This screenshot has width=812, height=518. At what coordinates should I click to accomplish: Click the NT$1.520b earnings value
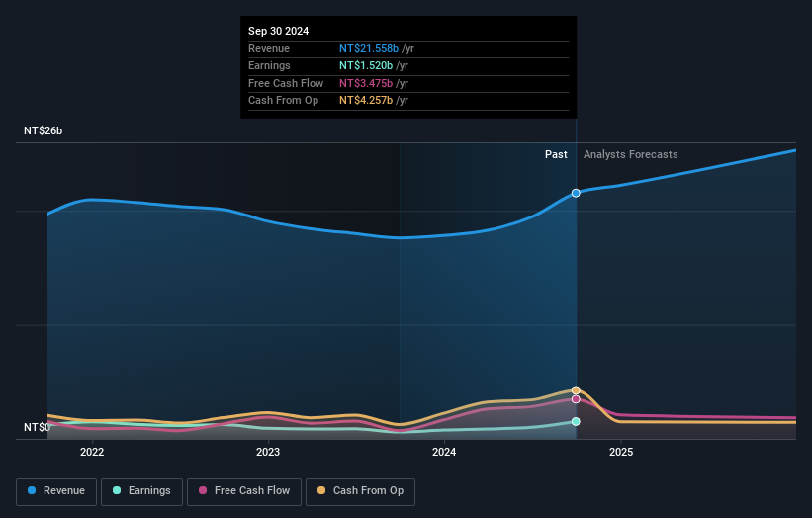[366, 65]
